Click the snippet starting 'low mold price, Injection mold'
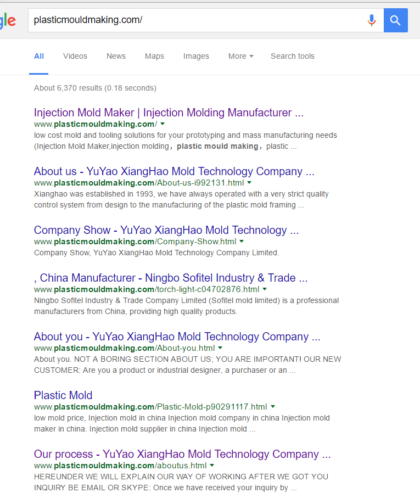 point(182,424)
